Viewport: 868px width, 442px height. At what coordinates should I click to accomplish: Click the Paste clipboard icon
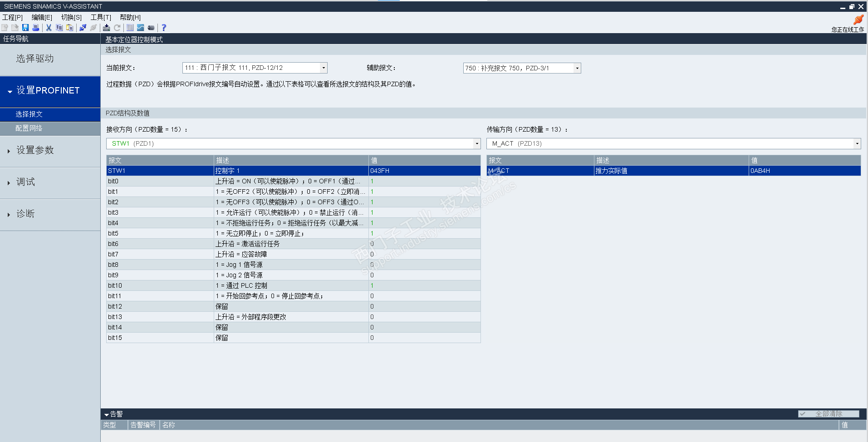[69, 28]
